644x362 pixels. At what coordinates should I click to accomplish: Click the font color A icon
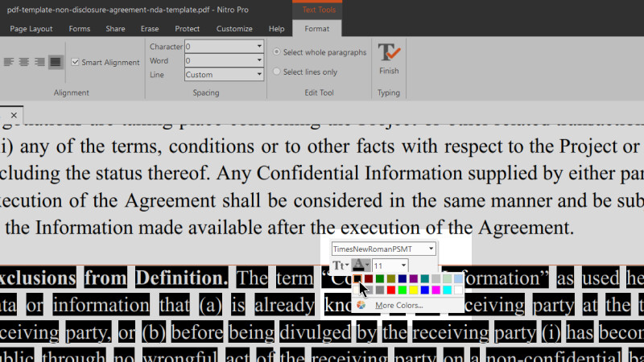tap(360, 265)
